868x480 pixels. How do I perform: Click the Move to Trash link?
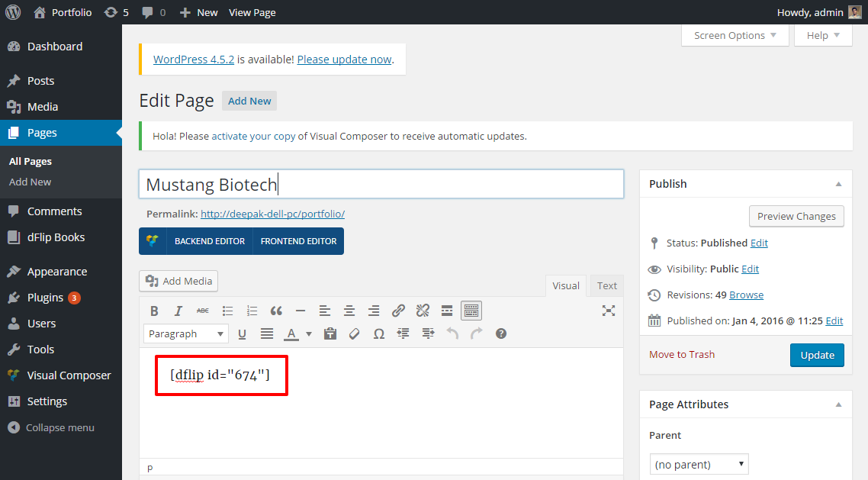tap(682, 354)
